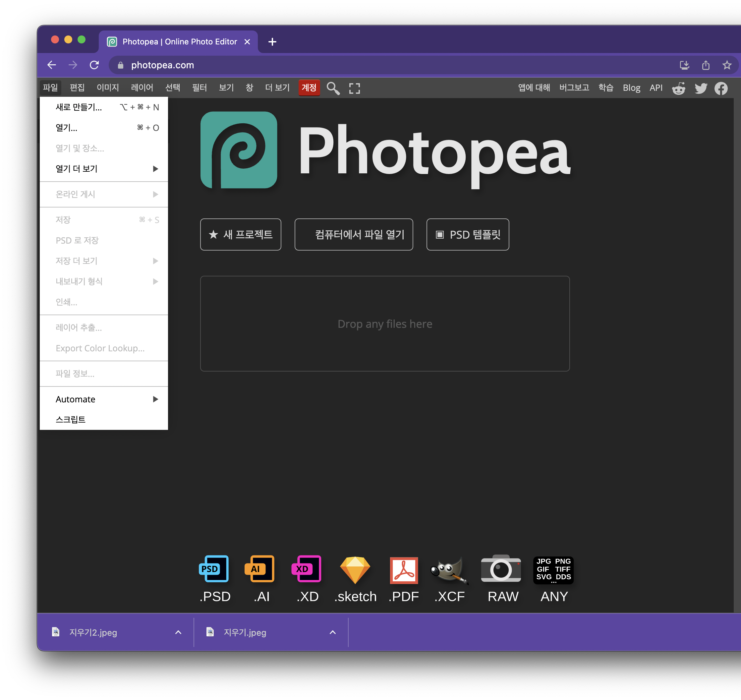Image resolution: width=741 pixels, height=700 pixels.
Task: Click the Photopea spiral logo
Action: [239, 150]
